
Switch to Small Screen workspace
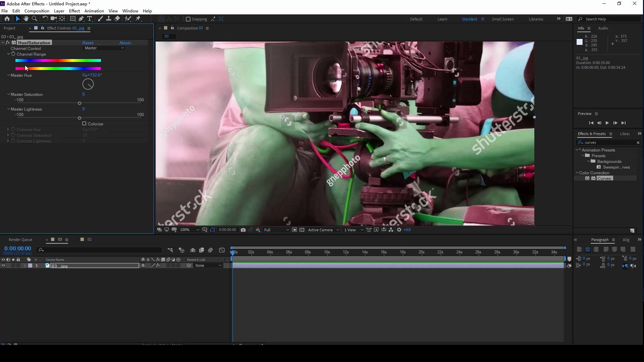[x=502, y=19]
